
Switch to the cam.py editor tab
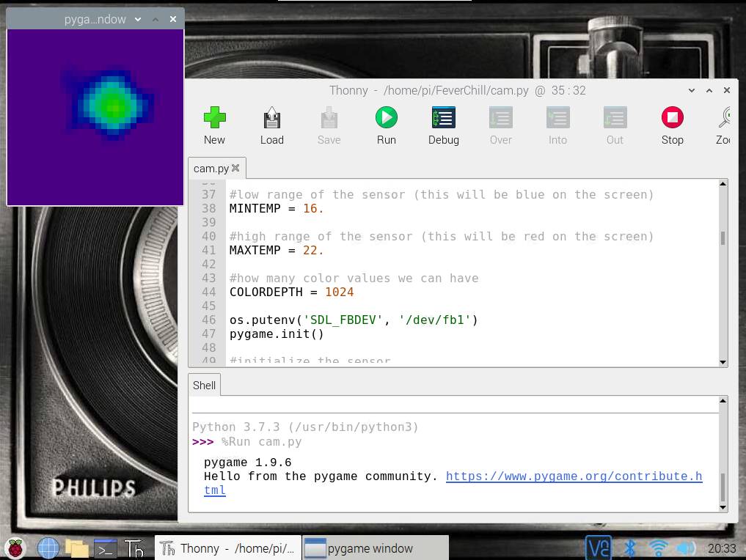click(x=211, y=167)
